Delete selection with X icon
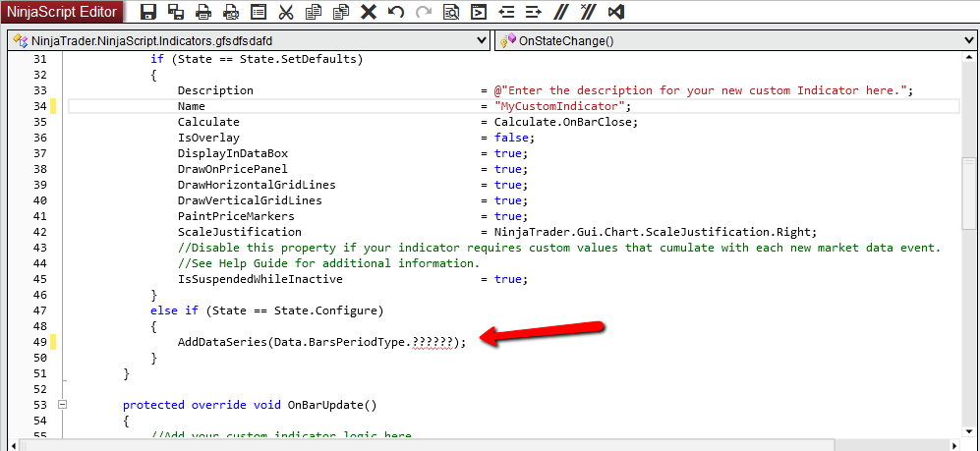 tap(369, 11)
